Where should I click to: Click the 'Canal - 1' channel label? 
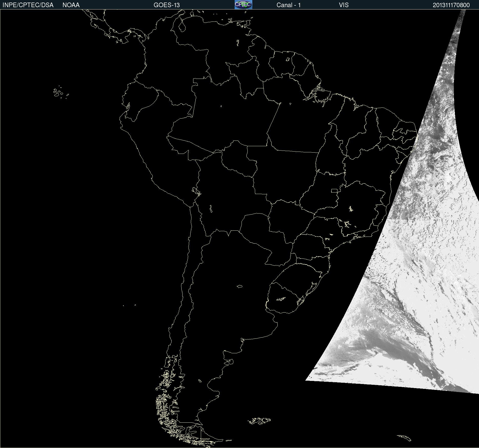[x=289, y=5]
